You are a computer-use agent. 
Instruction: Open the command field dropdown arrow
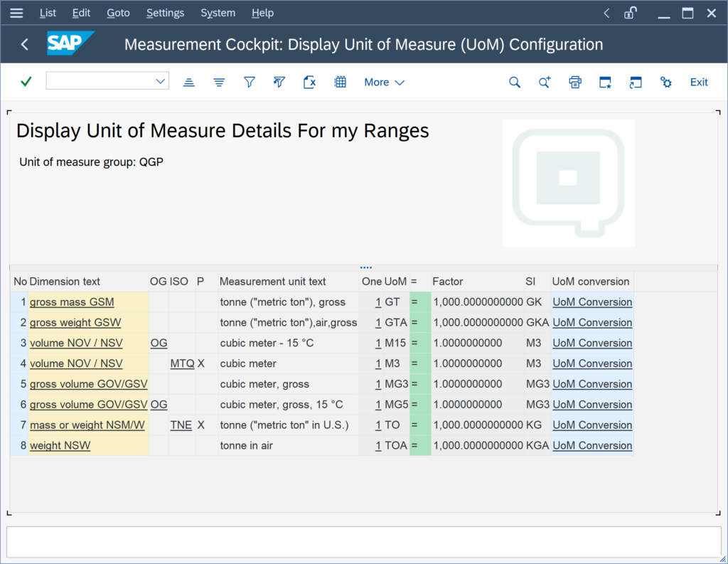point(160,81)
